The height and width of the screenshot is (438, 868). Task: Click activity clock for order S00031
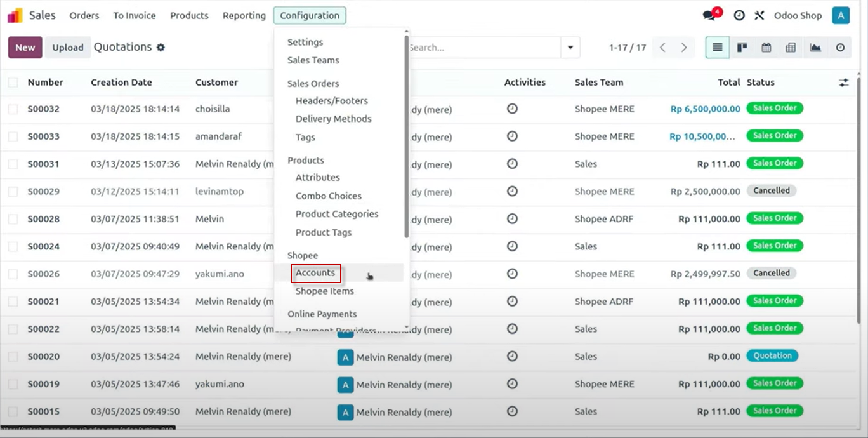512,164
